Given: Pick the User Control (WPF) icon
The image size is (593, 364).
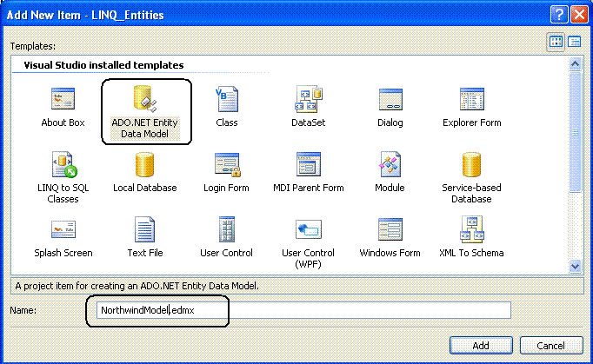Looking at the screenshot, I should pos(309,229).
